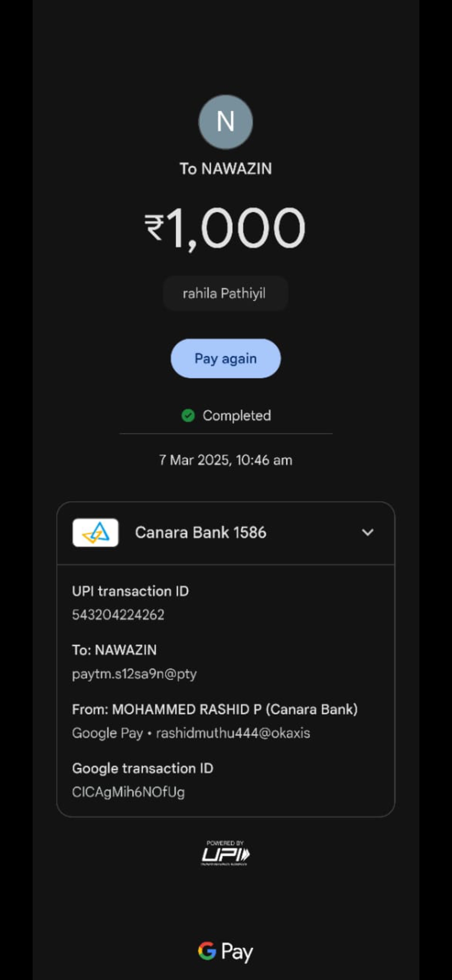Click the Canara Bank logo icon
This screenshot has width=452, height=980.
click(95, 532)
